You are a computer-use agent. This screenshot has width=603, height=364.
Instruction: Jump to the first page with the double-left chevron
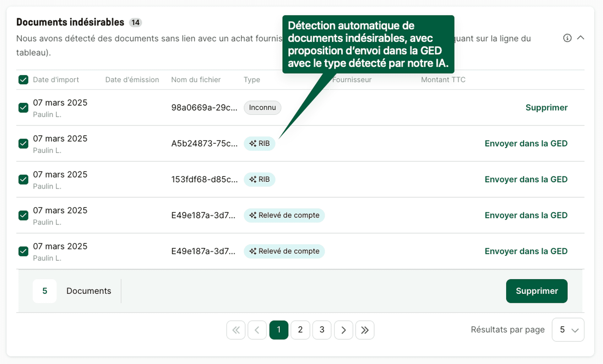(236, 330)
